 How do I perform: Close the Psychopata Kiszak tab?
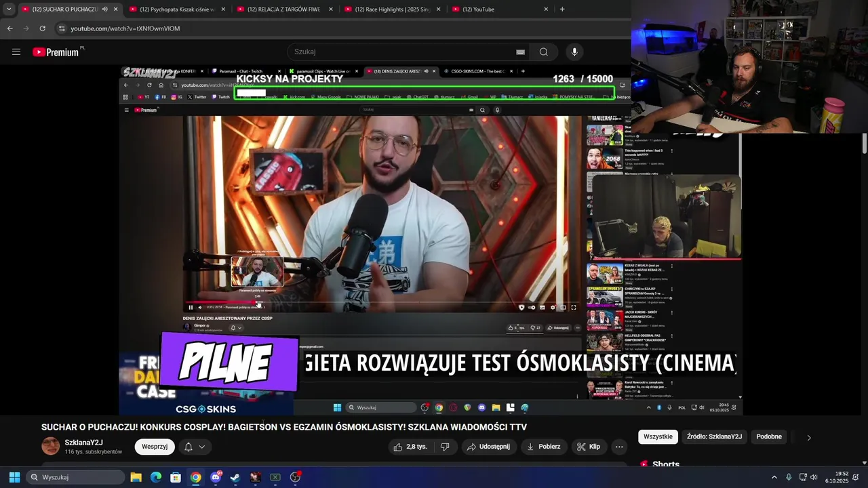click(x=223, y=9)
